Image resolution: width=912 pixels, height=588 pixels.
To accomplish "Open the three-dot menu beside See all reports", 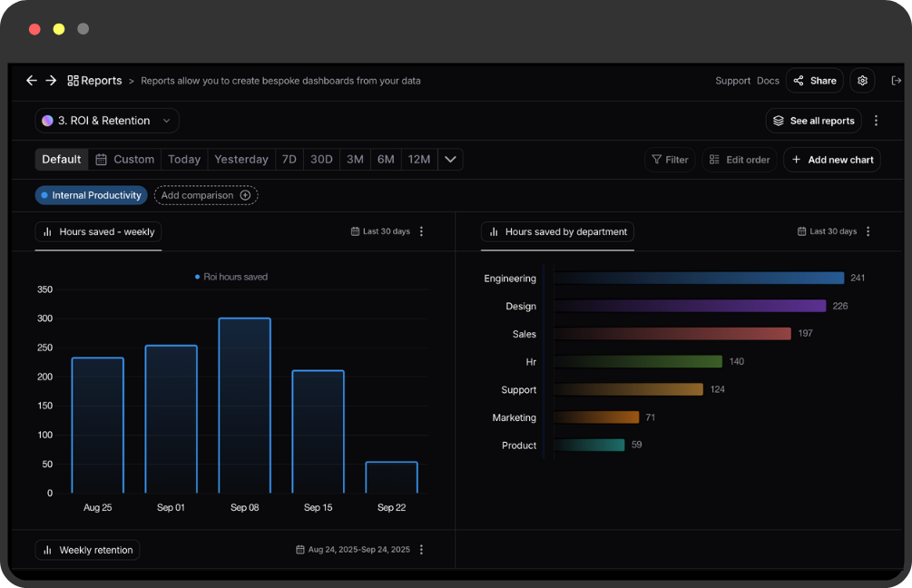I will 876,121.
